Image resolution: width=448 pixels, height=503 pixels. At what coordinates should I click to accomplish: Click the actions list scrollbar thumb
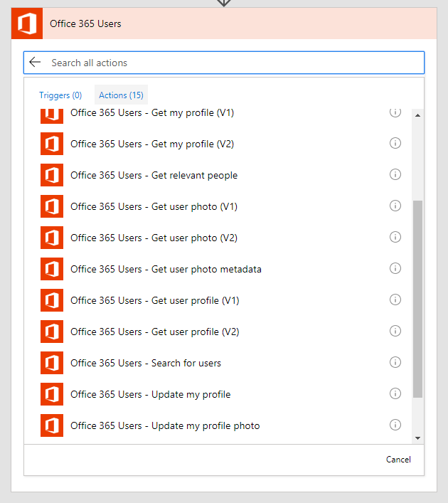417,299
